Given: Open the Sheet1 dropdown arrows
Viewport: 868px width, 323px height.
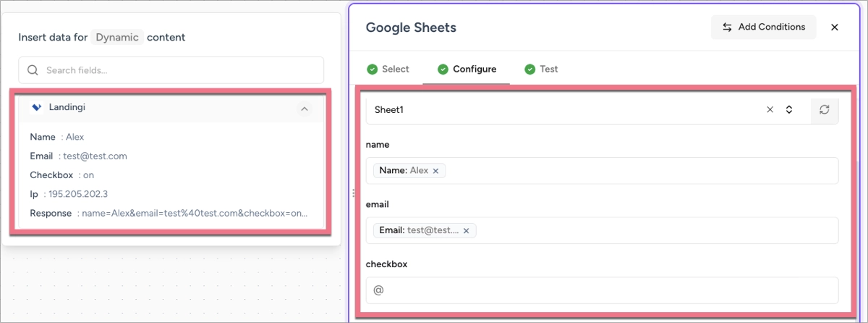Looking at the screenshot, I should pyautogui.click(x=789, y=110).
